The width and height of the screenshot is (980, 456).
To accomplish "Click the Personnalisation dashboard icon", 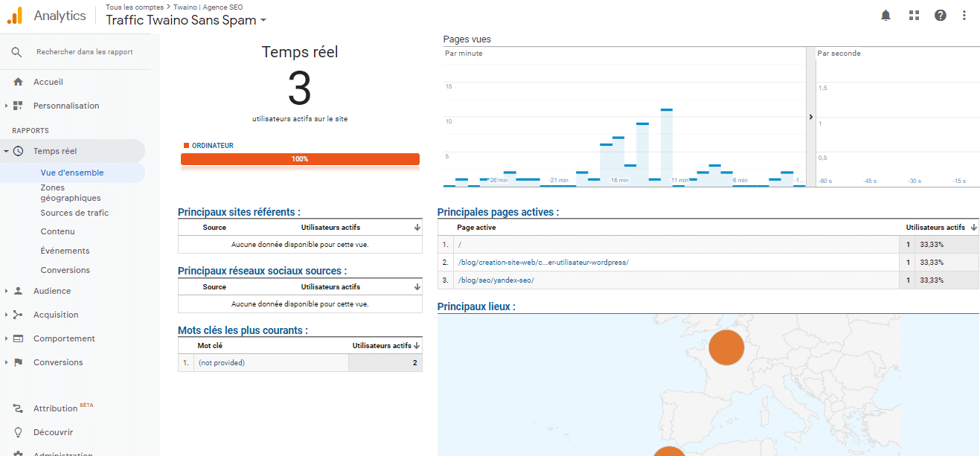I will pyautogui.click(x=18, y=106).
